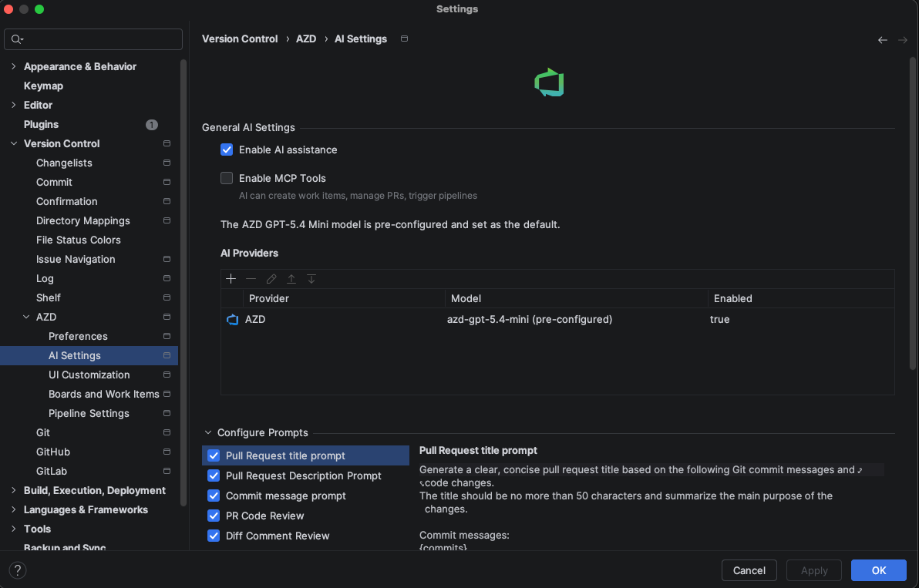Enable the MCP Tools checkbox
Viewport: 919px width, 588px height.
coord(226,178)
